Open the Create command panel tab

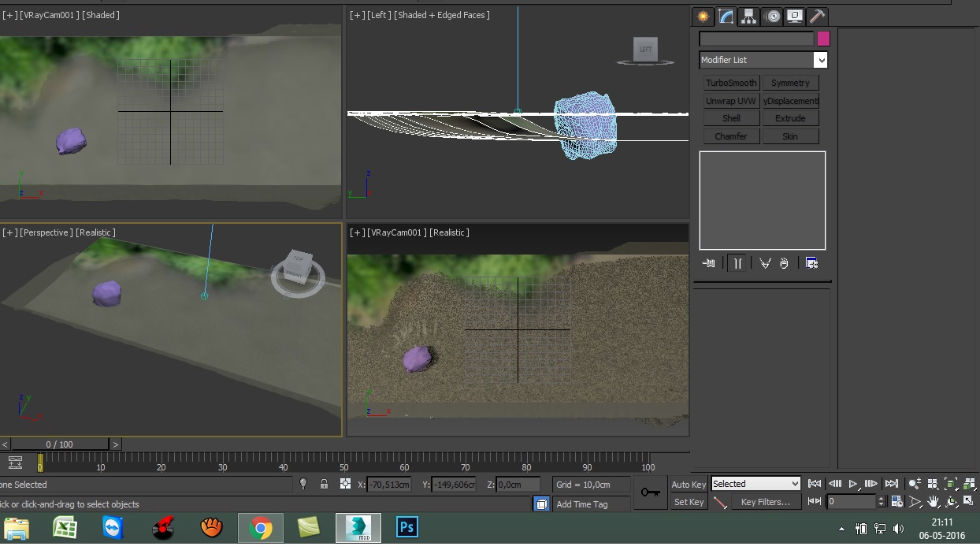[703, 16]
